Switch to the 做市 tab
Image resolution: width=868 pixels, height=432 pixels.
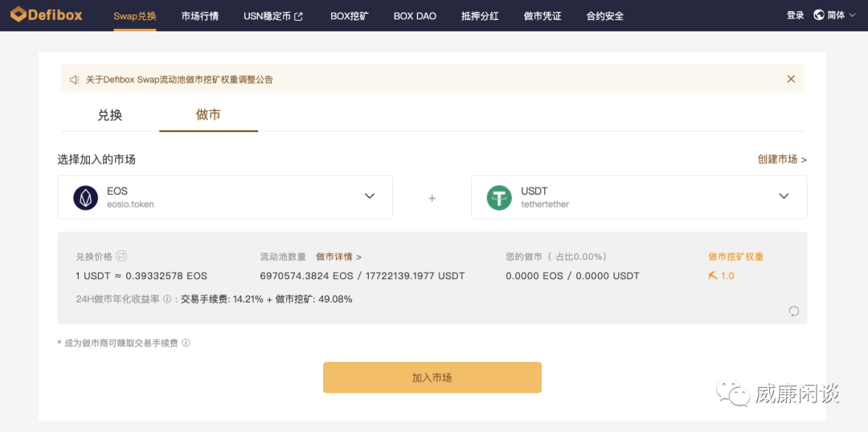tap(208, 115)
